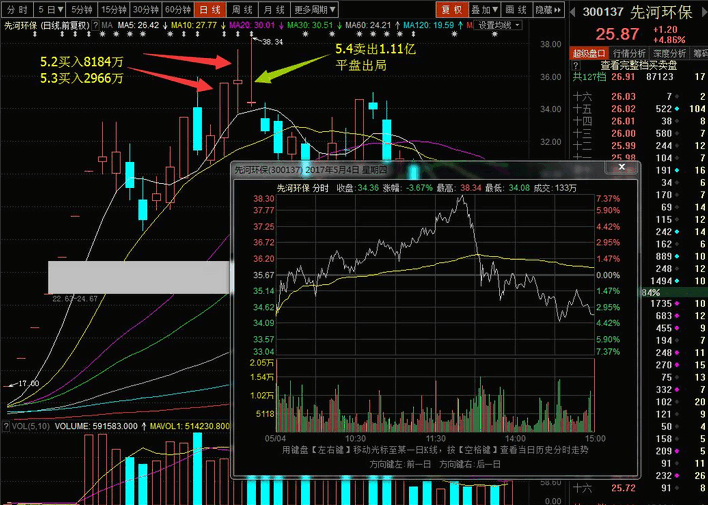Click order book row 十六 26.03
Viewport: 708px width, 505px height.
(x=639, y=97)
